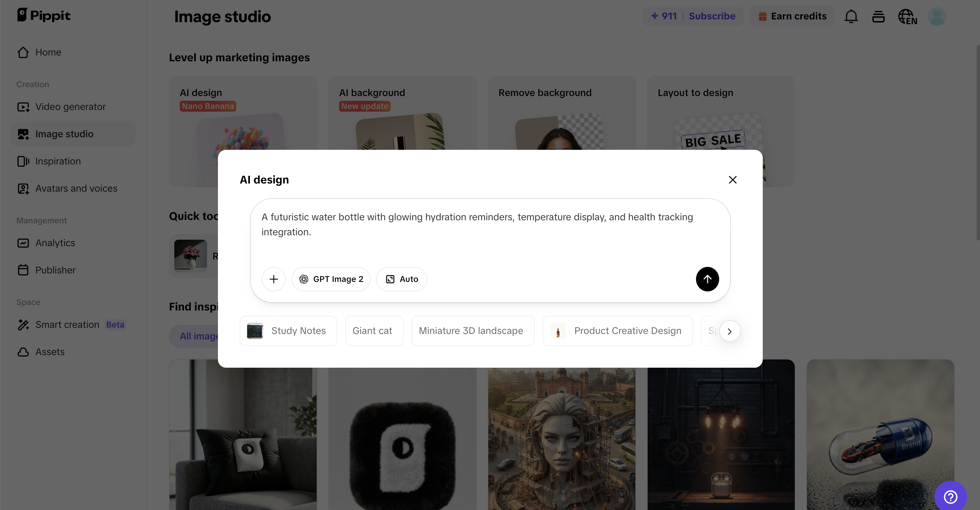Open the Auto aspect ratio selector
980x510 pixels.
pos(401,279)
